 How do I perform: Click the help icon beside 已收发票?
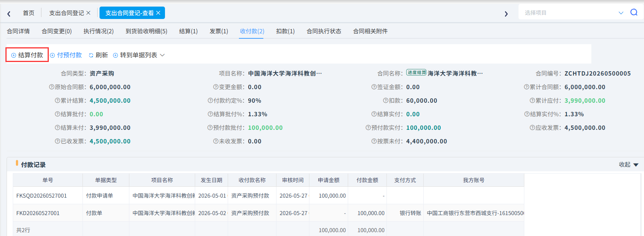pos(57,141)
